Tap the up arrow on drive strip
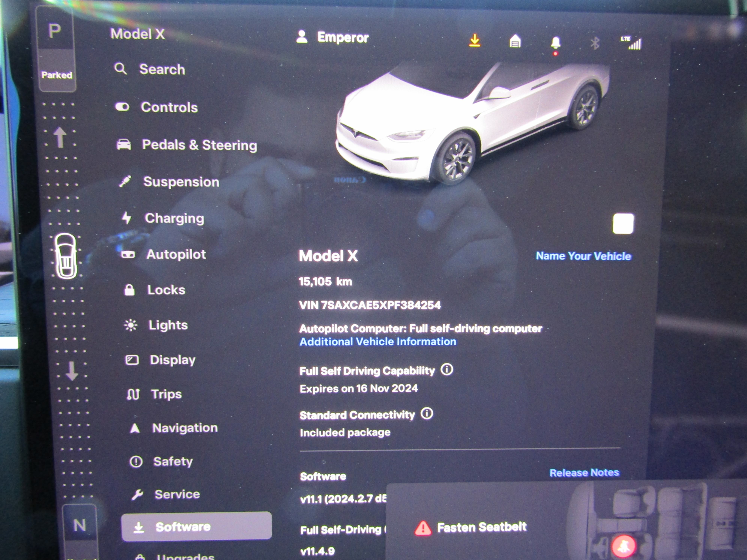 tap(60, 137)
